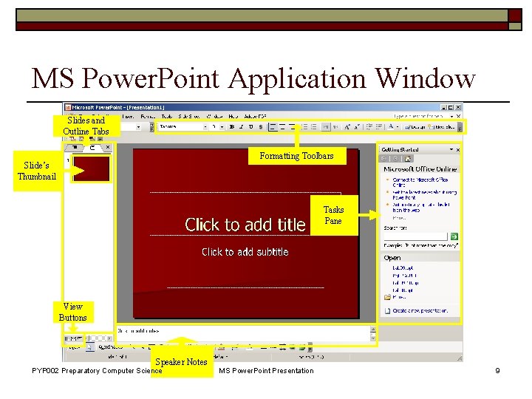
Task: Open the Format menu
Action: (148, 117)
